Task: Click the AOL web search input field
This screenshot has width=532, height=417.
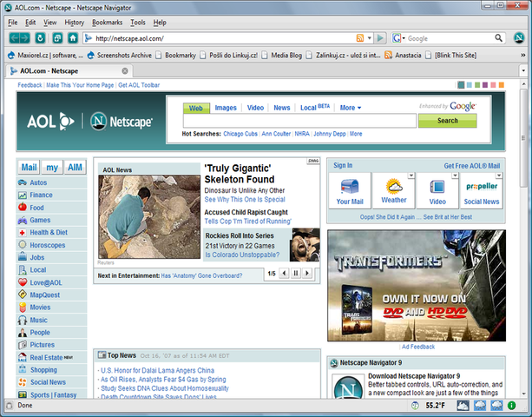Action: click(x=299, y=121)
